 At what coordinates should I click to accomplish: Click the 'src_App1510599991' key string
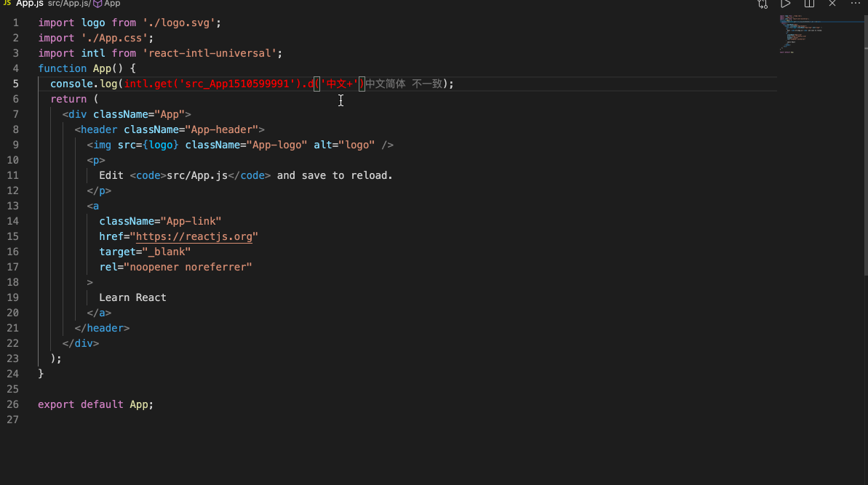[x=239, y=84]
